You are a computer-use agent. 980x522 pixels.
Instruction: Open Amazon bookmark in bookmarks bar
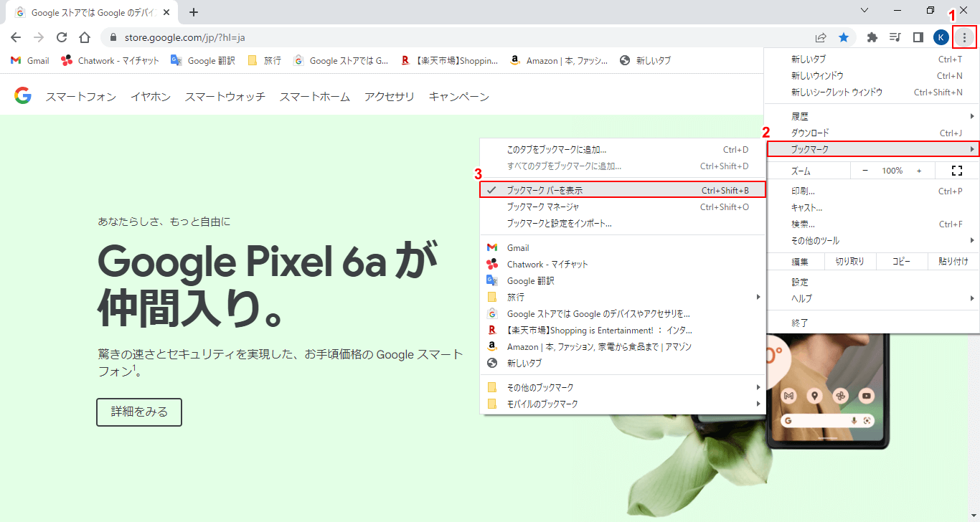(x=559, y=61)
